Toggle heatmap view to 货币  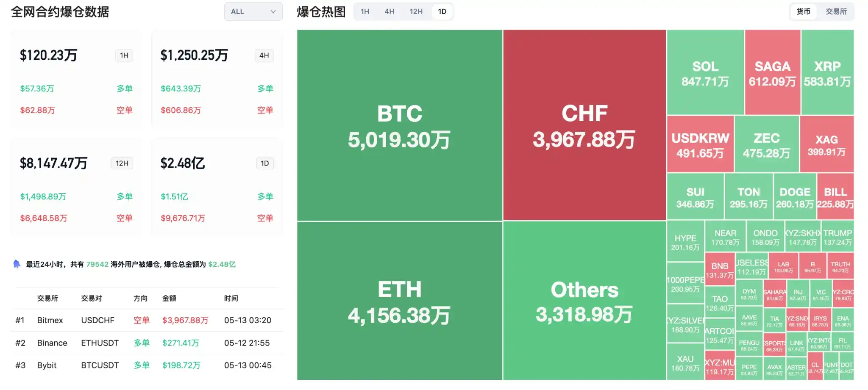pos(803,12)
